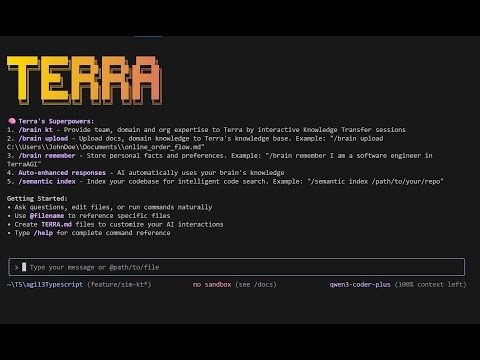The height and width of the screenshot is (360, 480).
Task: Click the "@filename" reference text
Action: click(47, 216)
